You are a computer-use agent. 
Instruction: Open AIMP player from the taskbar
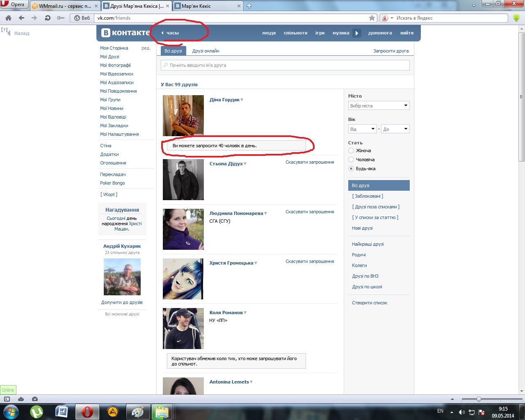point(112,411)
